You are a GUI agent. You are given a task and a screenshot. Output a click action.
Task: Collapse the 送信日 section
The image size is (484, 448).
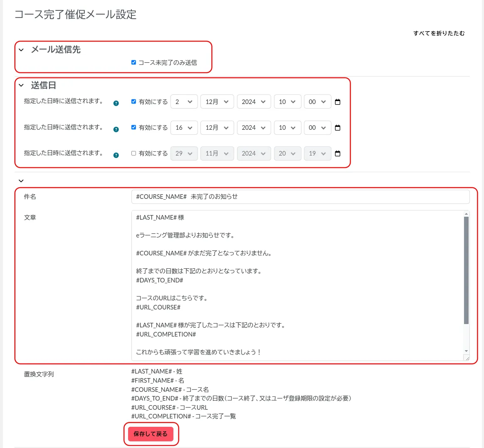tap(21, 85)
